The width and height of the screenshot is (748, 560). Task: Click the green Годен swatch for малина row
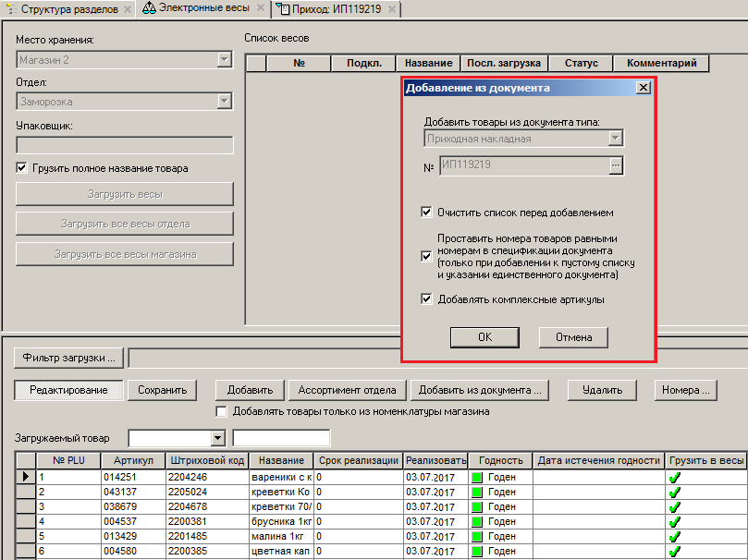[x=476, y=536]
